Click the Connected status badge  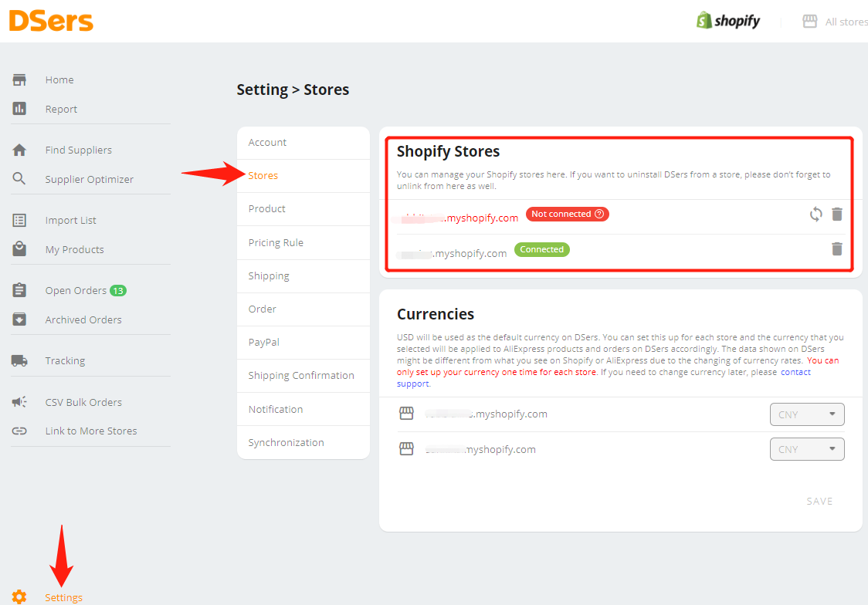542,249
